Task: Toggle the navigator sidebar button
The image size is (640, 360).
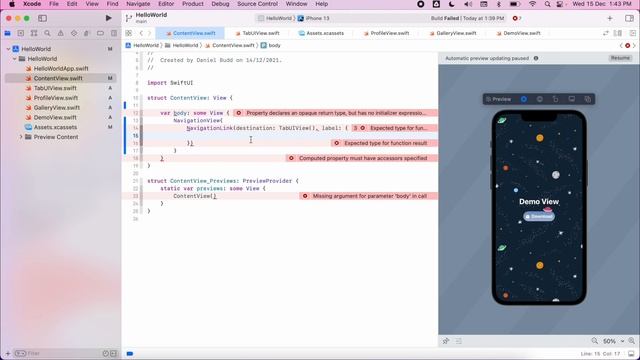Action: (x=42, y=18)
